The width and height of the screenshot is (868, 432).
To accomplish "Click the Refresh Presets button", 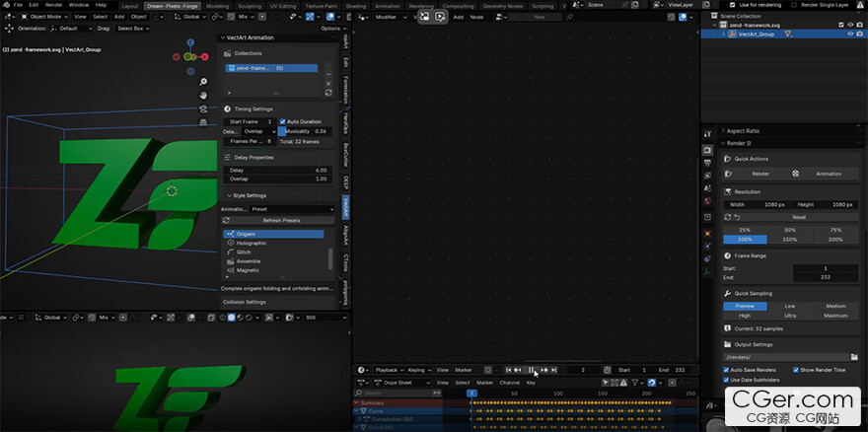I will 278,220.
